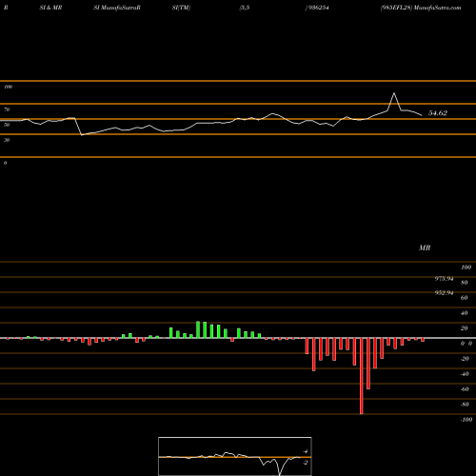Viewport: 476px width, 476px height.
Task: Click the 54.62 RSI value label
Action: [x=438, y=113]
